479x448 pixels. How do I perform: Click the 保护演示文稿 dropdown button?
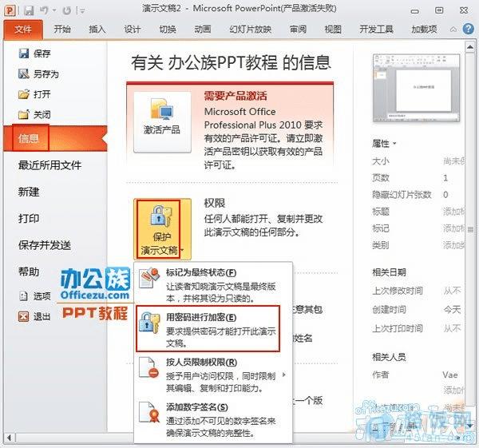point(162,229)
